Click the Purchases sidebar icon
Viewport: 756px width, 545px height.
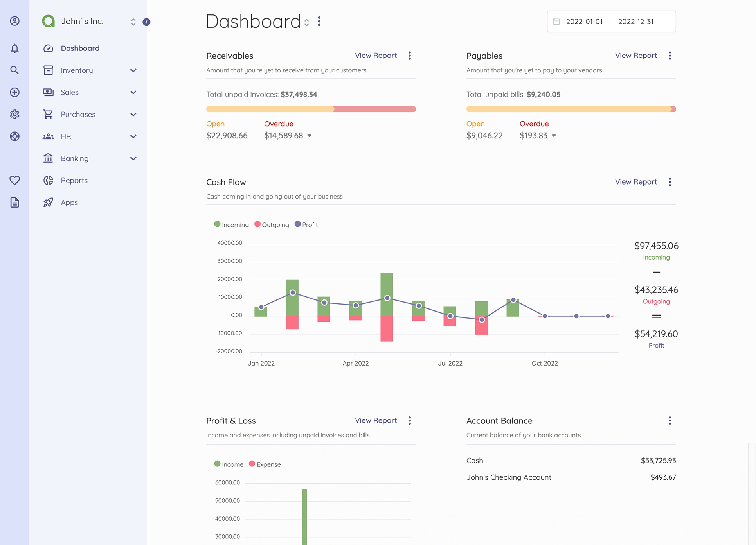48,114
